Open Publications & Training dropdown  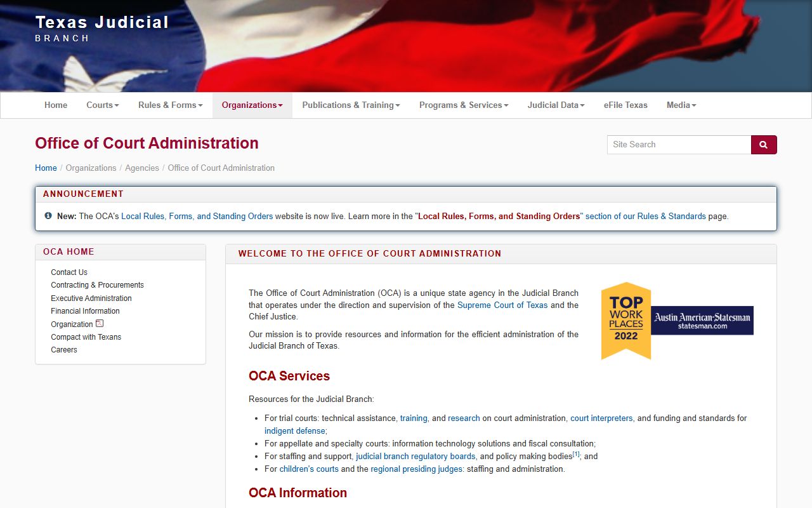(x=351, y=105)
